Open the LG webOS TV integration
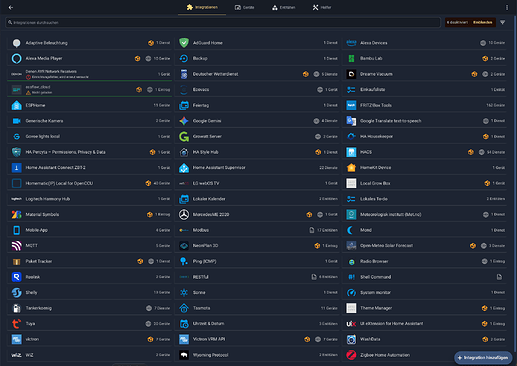The height and width of the screenshot is (366, 517). (x=257, y=183)
